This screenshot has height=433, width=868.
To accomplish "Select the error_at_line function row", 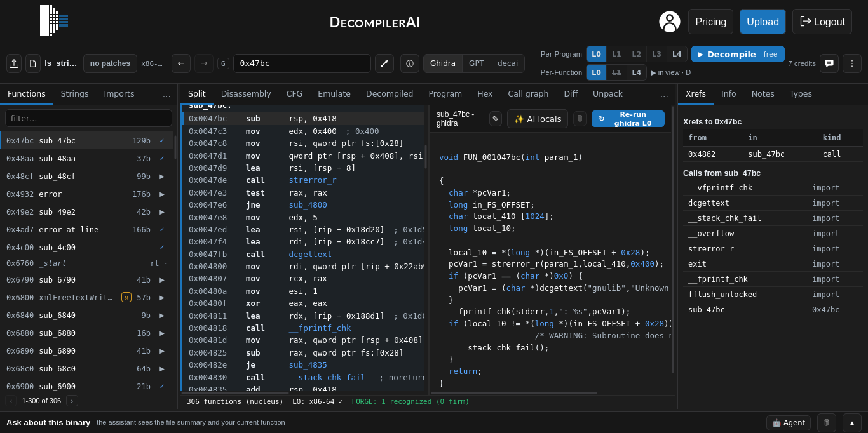I will click(88, 230).
